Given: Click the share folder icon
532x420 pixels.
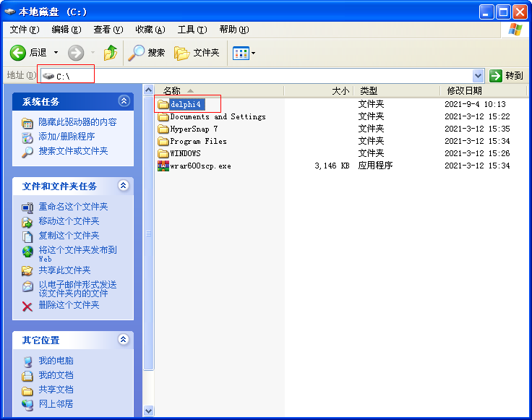Looking at the screenshot, I should (x=27, y=271).
